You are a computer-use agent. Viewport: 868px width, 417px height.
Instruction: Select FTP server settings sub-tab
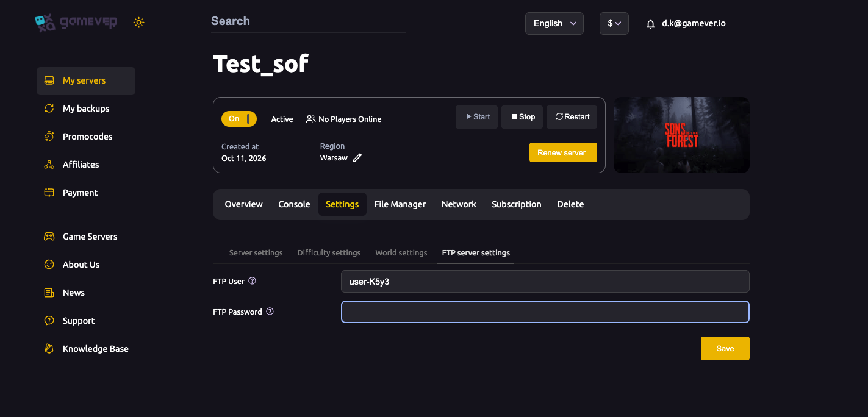pyautogui.click(x=476, y=252)
